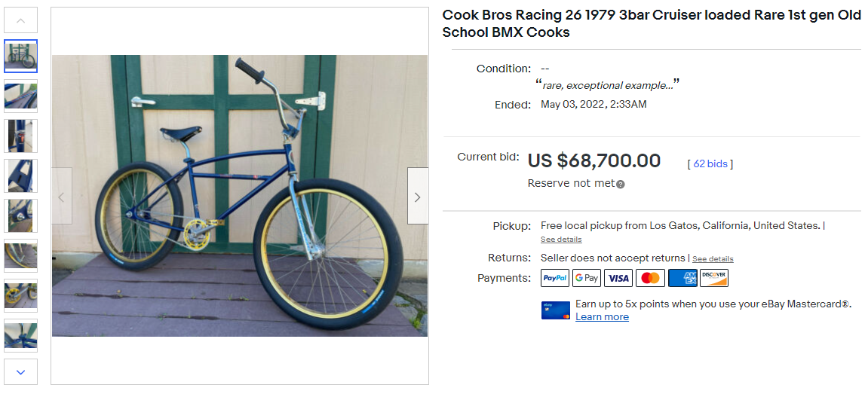The width and height of the screenshot is (868, 397).
Task: Follow the Learn more link for eBay Mastercard
Action: (x=602, y=317)
